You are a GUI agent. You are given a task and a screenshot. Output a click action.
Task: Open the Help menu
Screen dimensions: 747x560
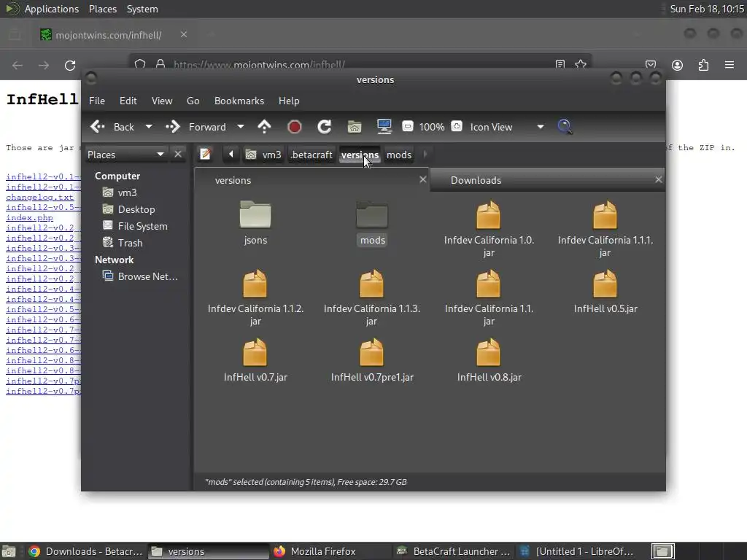[x=289, y=101]
